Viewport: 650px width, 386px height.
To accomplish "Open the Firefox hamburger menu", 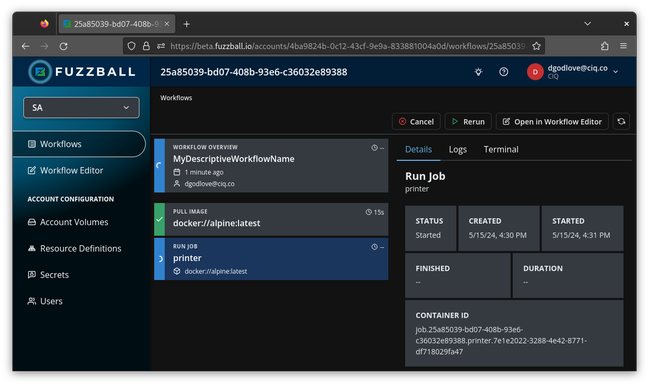I will point(623,46).
